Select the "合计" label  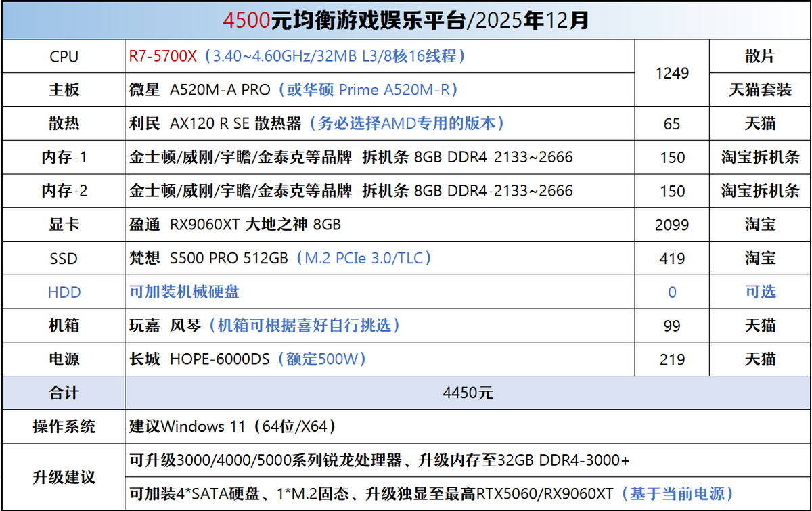click(x=64, y=393)
